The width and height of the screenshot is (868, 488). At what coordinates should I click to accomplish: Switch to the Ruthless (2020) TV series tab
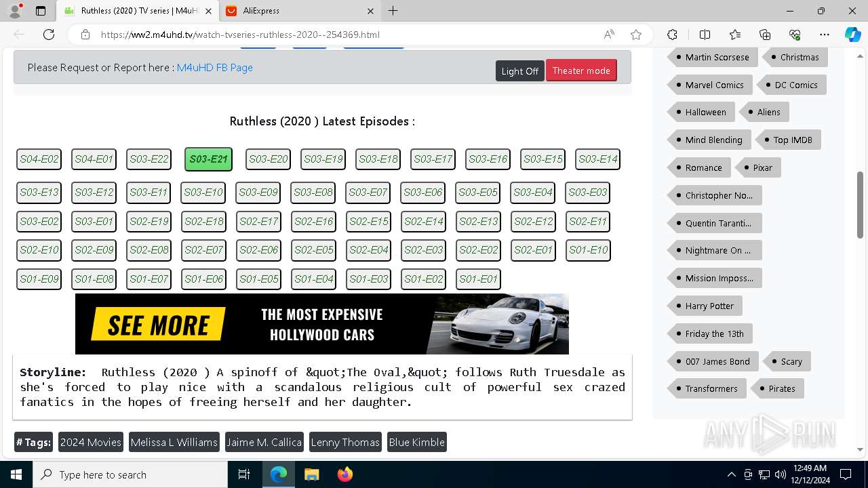(138, 11)
